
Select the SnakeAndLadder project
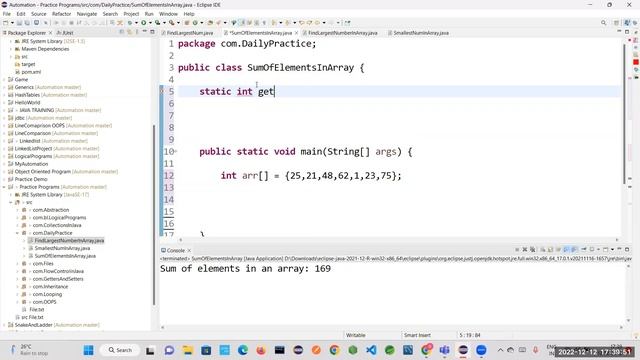pyautogui.click(x=33, y=325)
